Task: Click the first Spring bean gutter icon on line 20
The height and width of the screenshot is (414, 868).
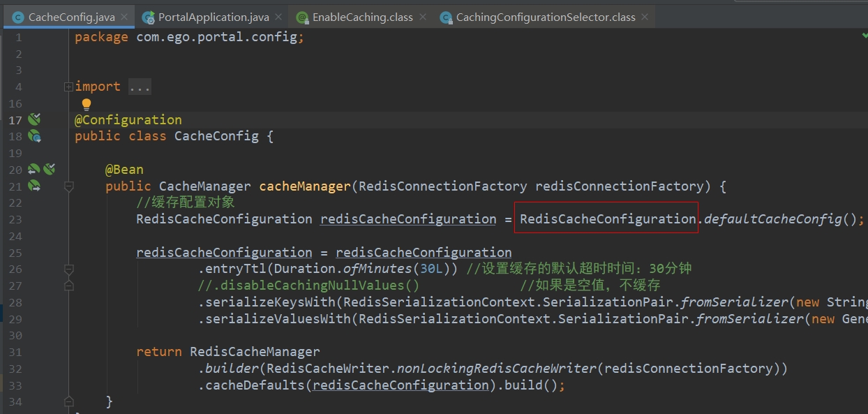Action: (33, 169)
